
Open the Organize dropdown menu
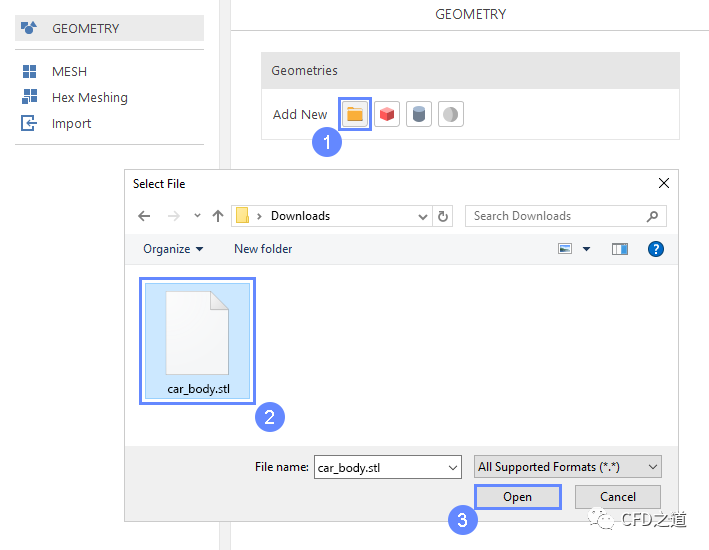pos(173,249)
